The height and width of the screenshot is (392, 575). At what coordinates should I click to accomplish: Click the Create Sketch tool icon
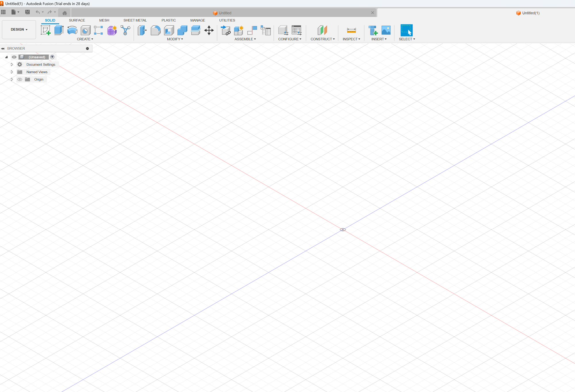pyautogui.click(x=45, y=30)
